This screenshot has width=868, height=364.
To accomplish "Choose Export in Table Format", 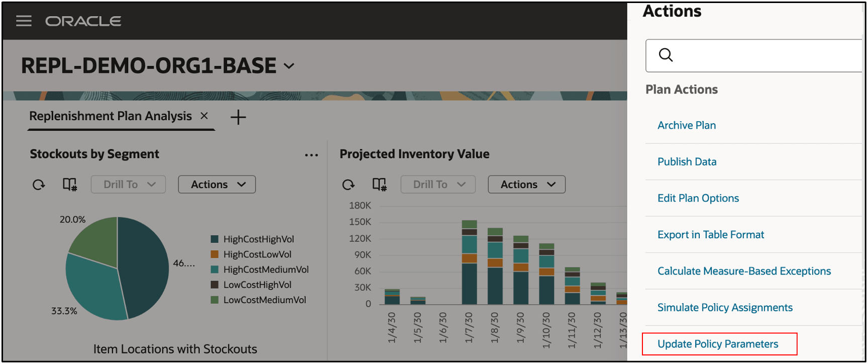I will [711, 234].
